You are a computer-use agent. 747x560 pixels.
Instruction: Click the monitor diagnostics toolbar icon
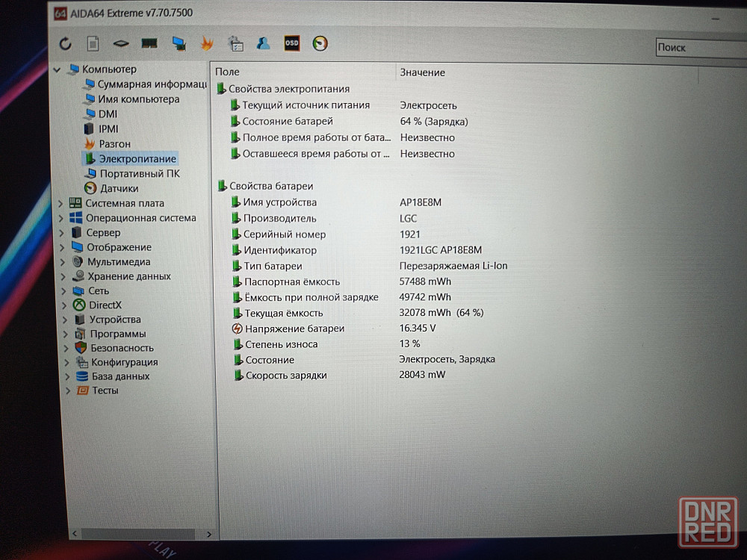179,43
